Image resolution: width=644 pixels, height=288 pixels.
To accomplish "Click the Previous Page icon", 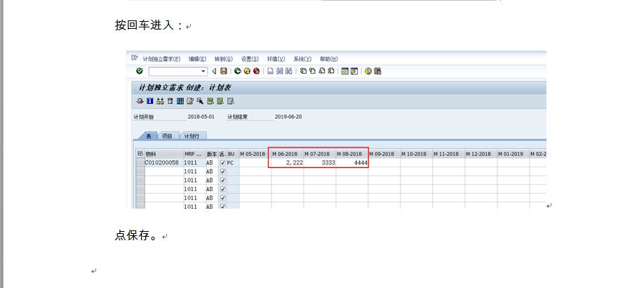I will (312, 71).
